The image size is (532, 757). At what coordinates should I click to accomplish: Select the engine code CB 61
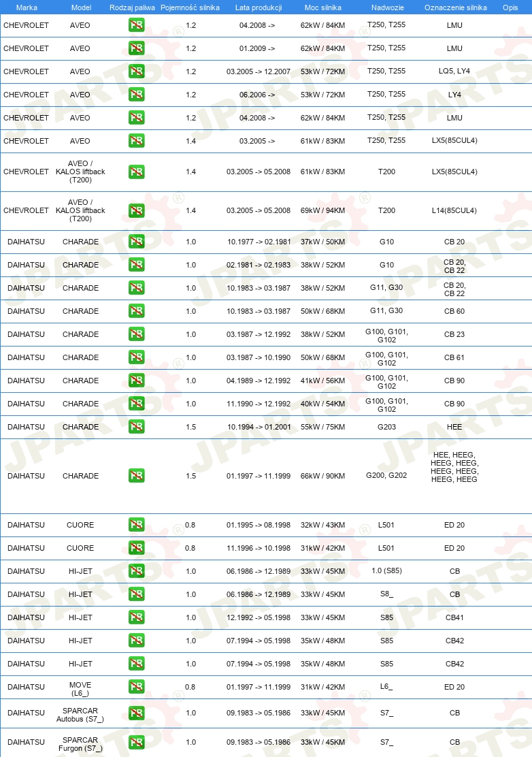coord(454,358)
